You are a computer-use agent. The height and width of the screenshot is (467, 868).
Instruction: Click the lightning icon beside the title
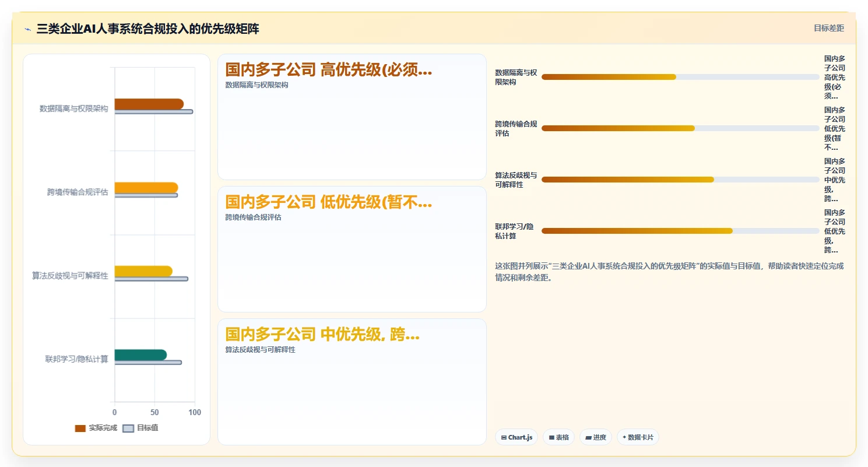[x=27, y=29]
